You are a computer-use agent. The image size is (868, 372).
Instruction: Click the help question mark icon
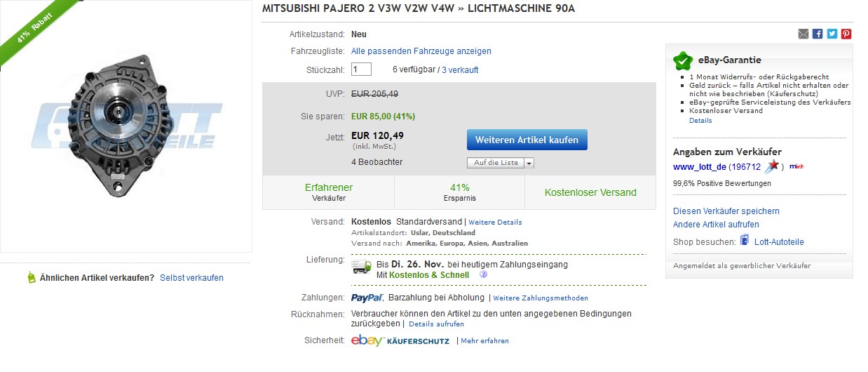483,275
